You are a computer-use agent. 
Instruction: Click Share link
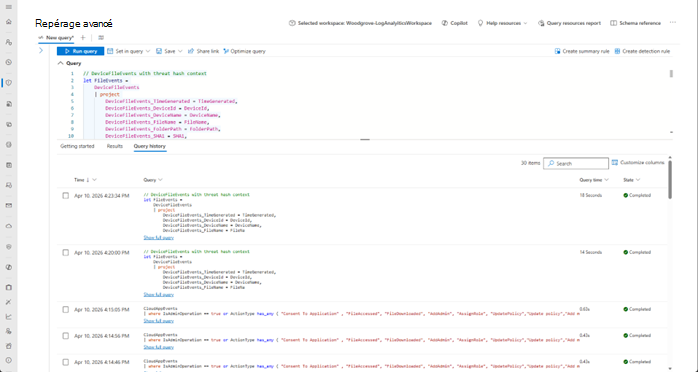(x=203, y=51)
